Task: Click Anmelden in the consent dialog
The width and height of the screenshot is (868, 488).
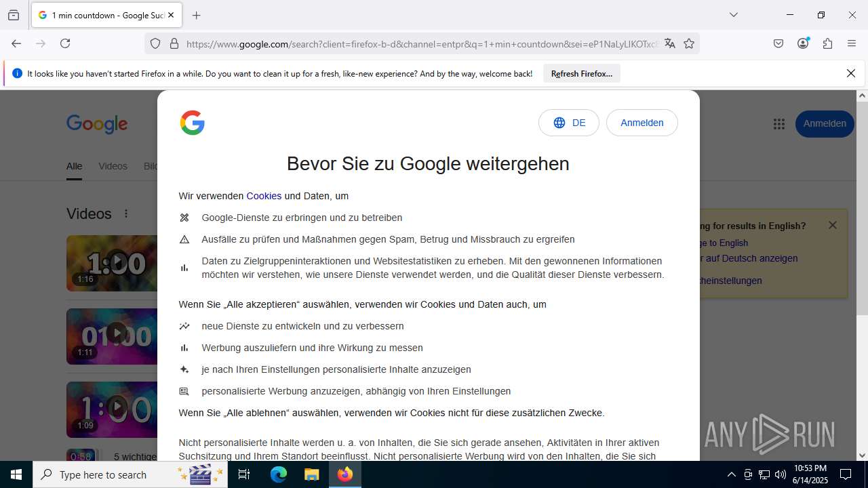Action: [x=642, y=123]
